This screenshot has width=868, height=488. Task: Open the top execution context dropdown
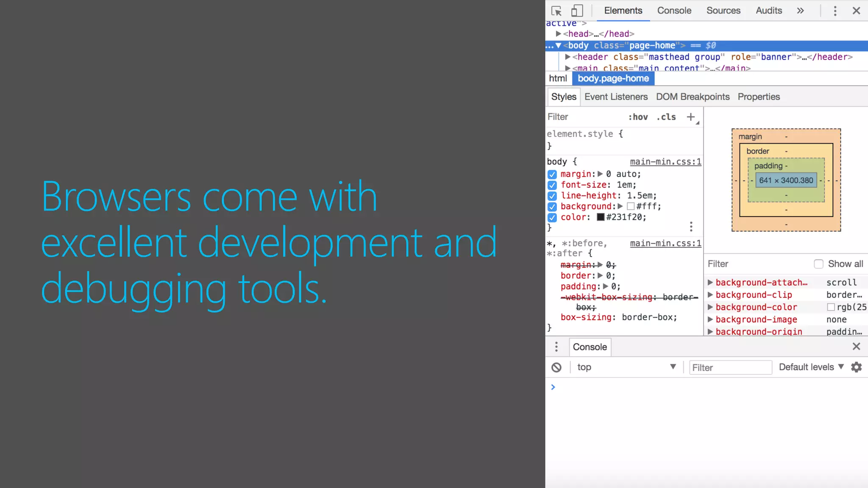(x=626, y=367)
